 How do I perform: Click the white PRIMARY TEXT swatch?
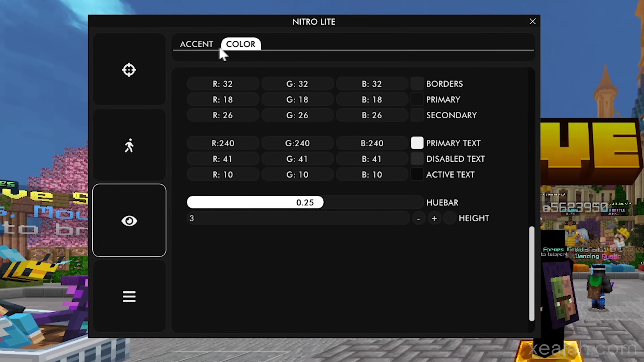point(417,143)
